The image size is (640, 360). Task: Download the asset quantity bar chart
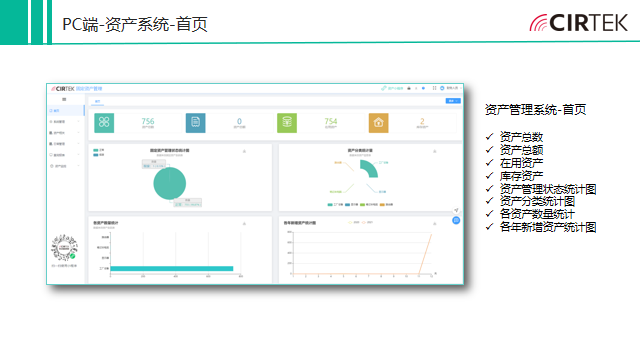[244, 224]
